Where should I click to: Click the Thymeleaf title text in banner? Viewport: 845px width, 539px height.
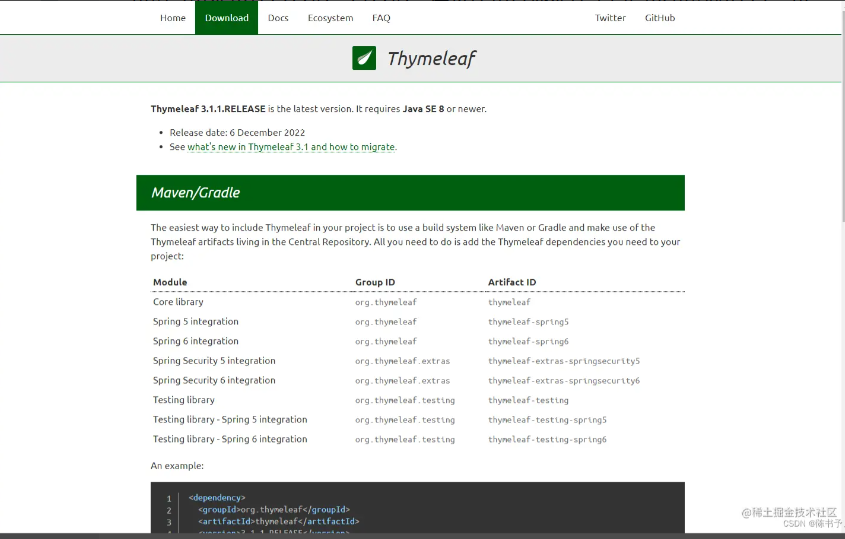432,58
